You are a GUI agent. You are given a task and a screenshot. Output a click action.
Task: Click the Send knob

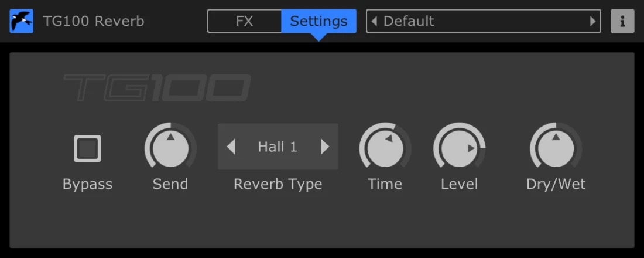tap(170, 148)
